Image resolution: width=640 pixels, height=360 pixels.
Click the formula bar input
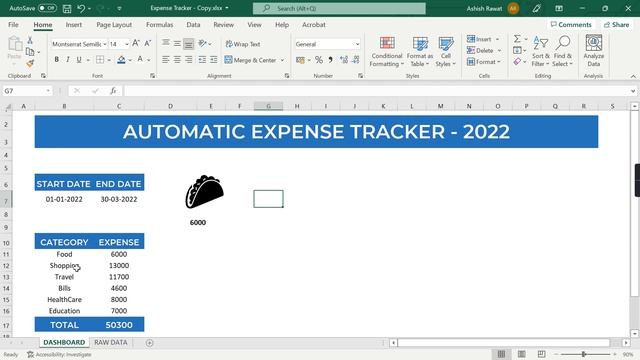click(x=376, y=91)
